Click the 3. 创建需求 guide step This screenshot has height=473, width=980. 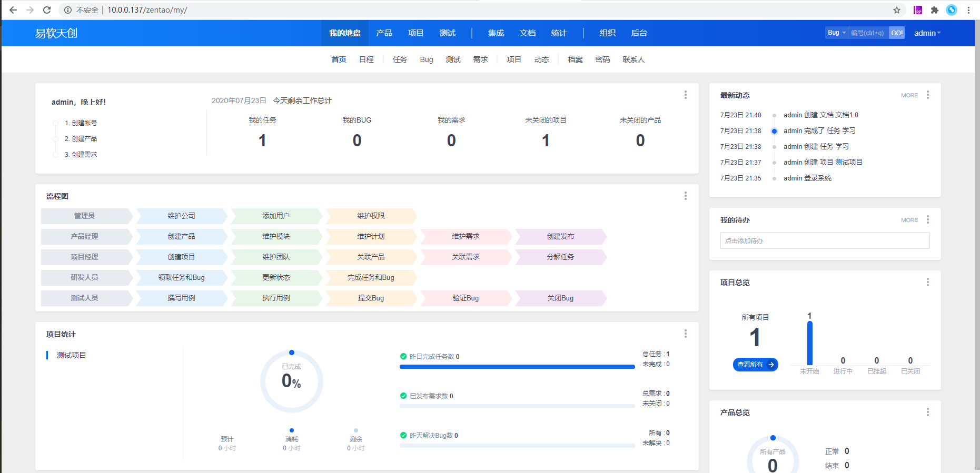click(81, 154)
